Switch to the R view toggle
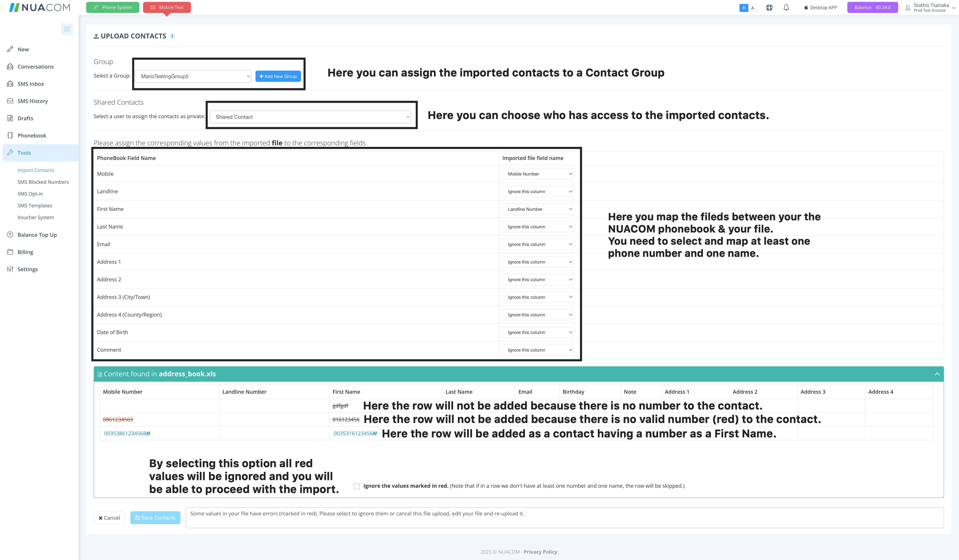This screenshot has width=959, height=560. [744, 8]
